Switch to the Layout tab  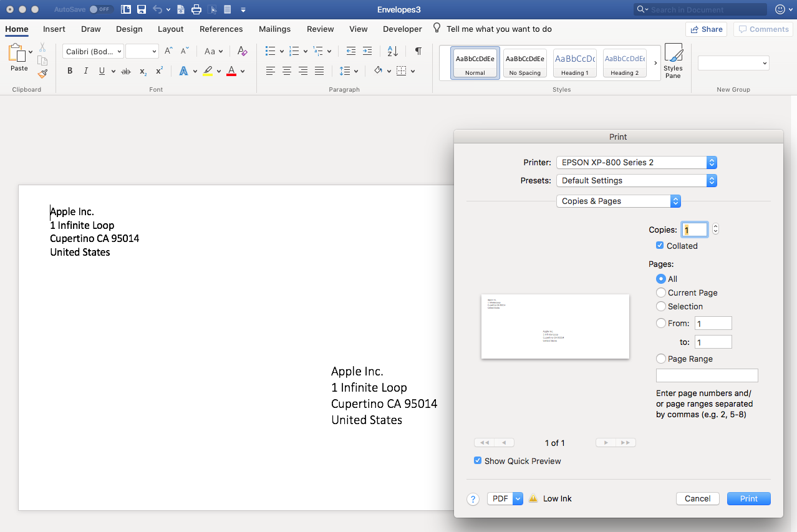click(171, 29)
